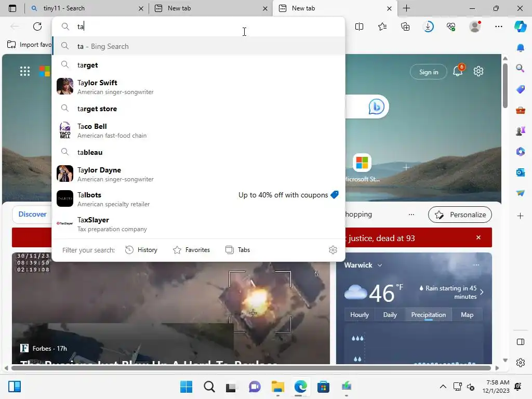532x399 pixels.
Task: Open Microsoft Store from taskbar
Action: [x=323, y=387]
